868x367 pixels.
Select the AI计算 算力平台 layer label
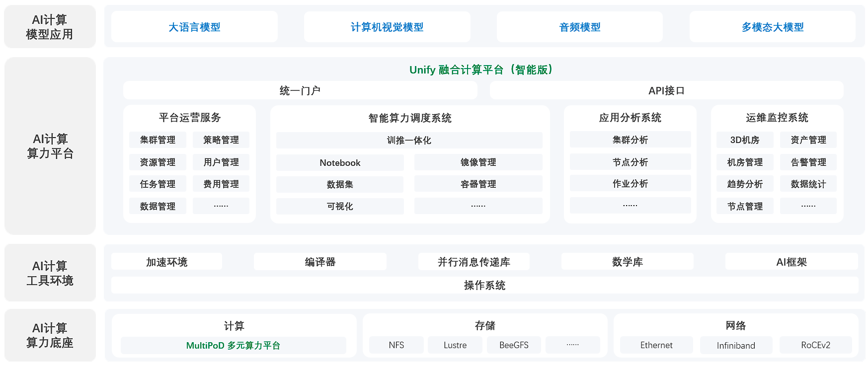[50, 146]
